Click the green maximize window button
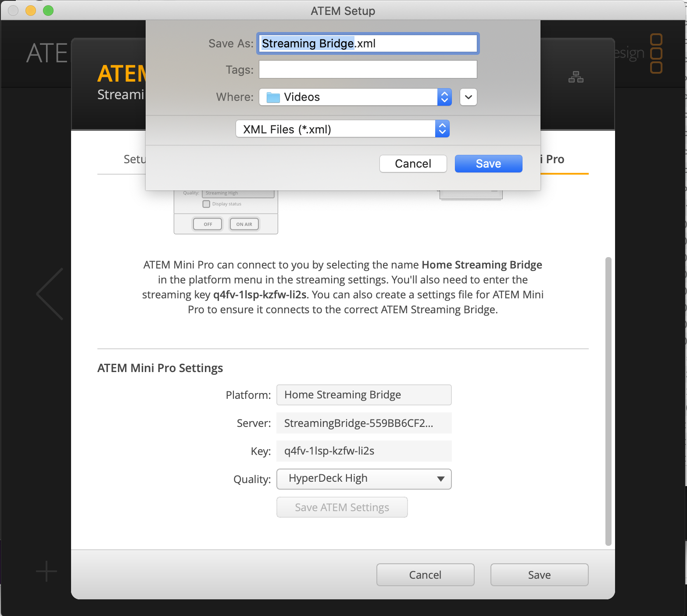The width and height of the screenshot is (687, 616). pyautogui.click(x=48, y=10)
